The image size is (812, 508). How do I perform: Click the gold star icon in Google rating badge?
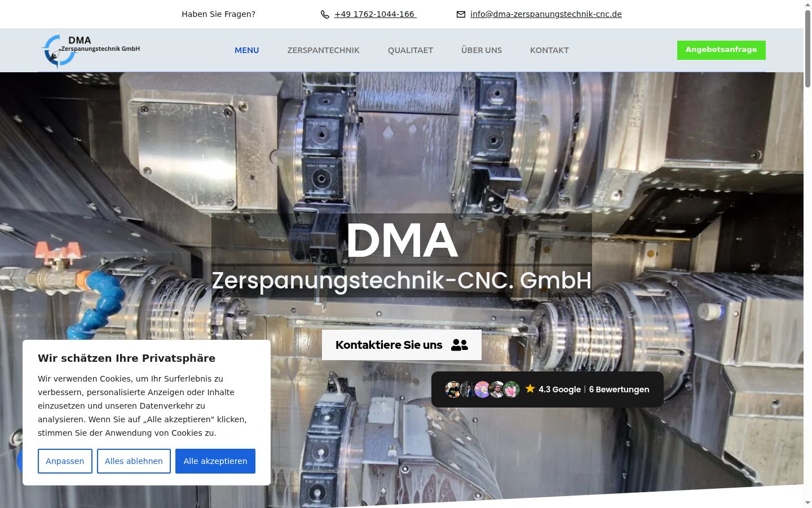tap(530, 389)
